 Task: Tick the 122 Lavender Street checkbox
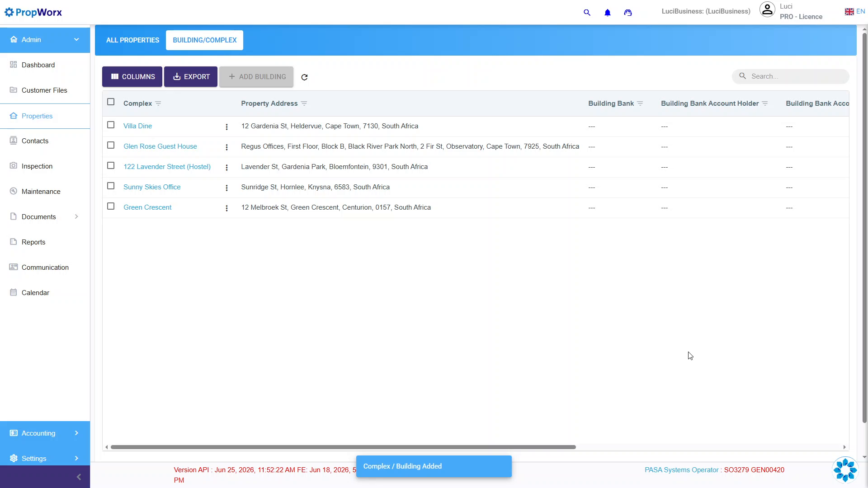tap(111, 166)
